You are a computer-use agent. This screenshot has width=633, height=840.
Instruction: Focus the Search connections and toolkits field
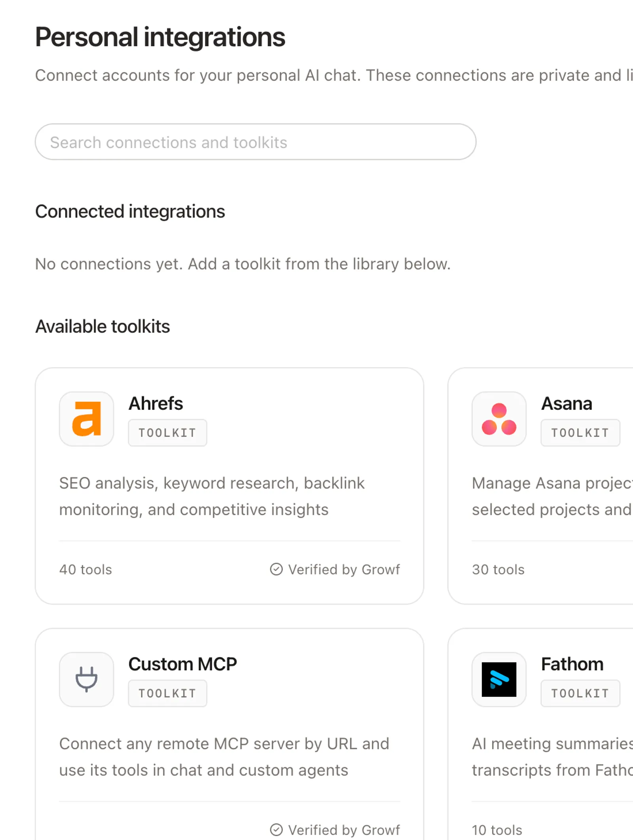point(256,142)
